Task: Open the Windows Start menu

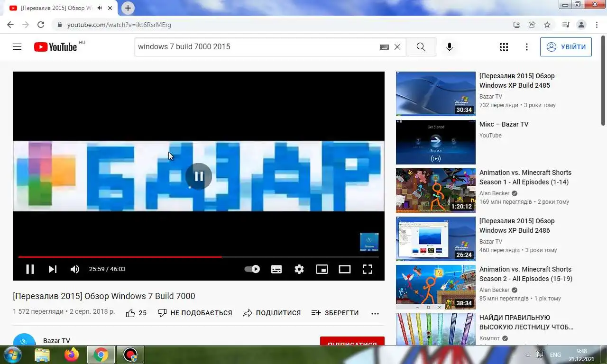Action: [12, 355]
